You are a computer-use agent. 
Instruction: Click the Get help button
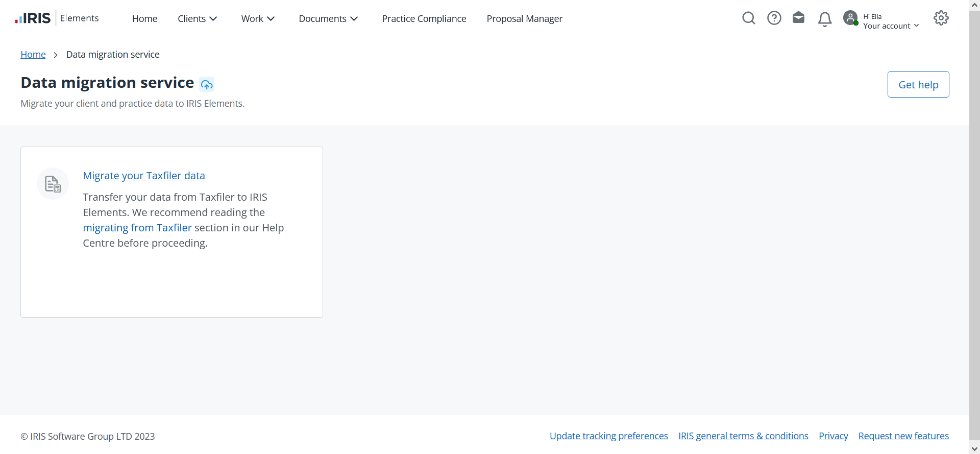[918, 84]
